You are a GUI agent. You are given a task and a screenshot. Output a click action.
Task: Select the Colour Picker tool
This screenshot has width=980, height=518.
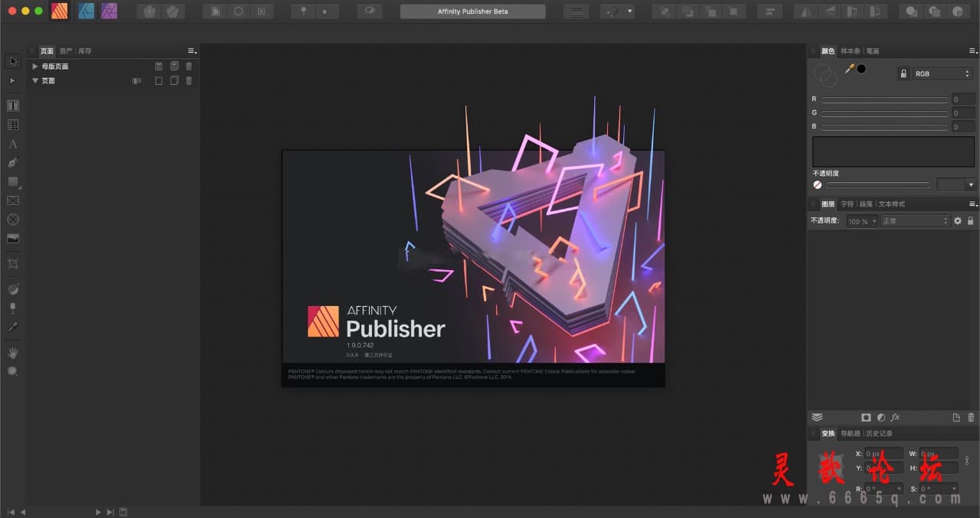tap(13, 327)
